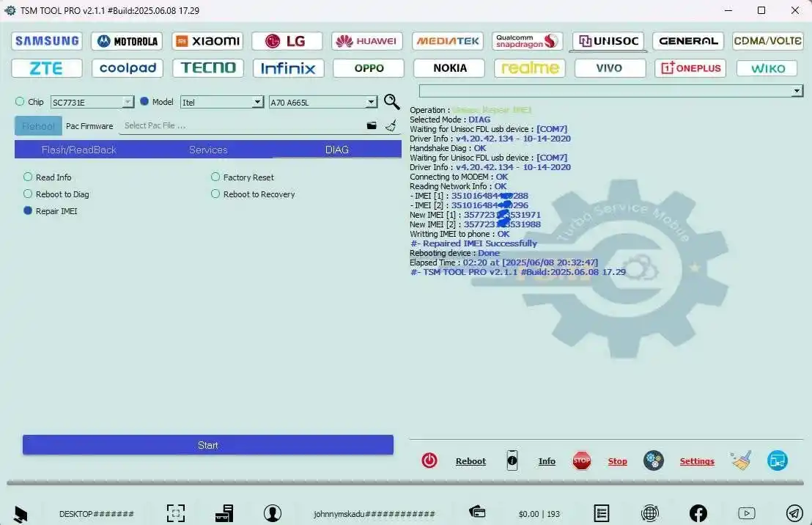
Task: Click the magnifier search icon
Action: [x=391, y=102]
